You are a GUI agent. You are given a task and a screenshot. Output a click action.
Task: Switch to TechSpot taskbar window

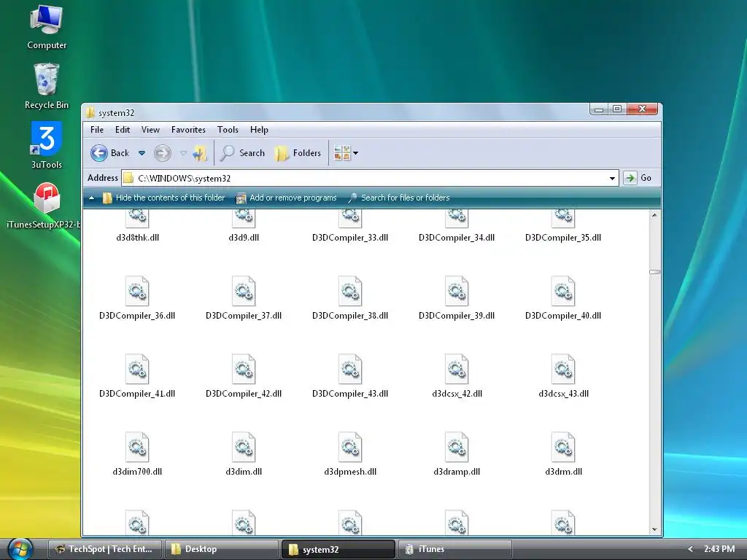pyautogui.click(x=105, y=549)
